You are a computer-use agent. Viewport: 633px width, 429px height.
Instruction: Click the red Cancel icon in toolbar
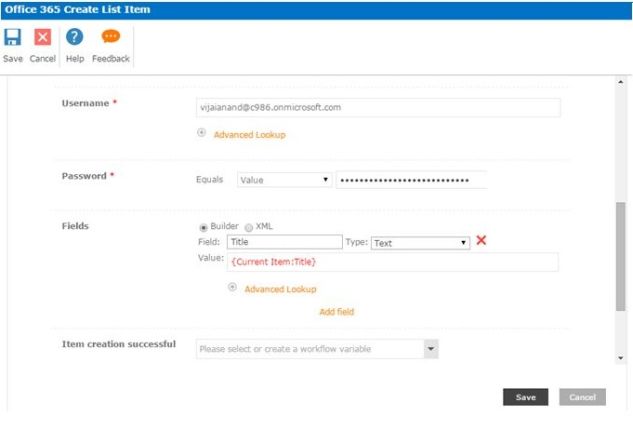[42, 37]
